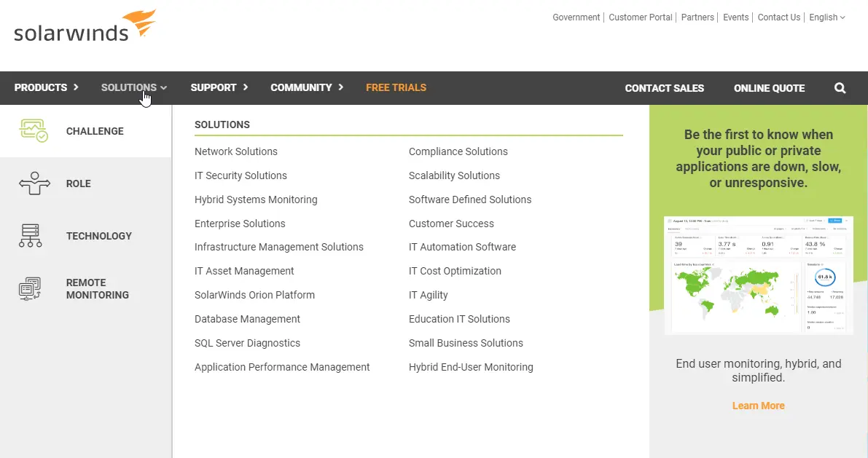This screenshot has width=868, height=458.
Task: Select the Challenge category tab
Action: (x=86, y=131)
